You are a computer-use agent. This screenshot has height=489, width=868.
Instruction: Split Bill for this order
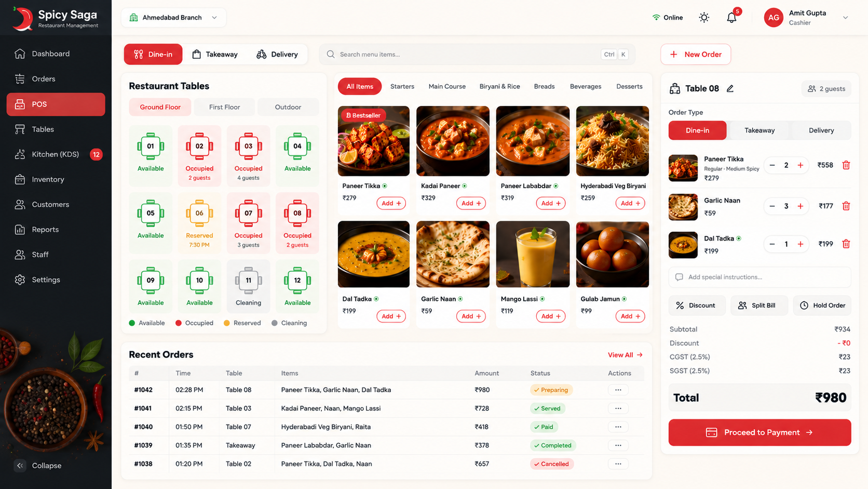(x=759, y=306)
